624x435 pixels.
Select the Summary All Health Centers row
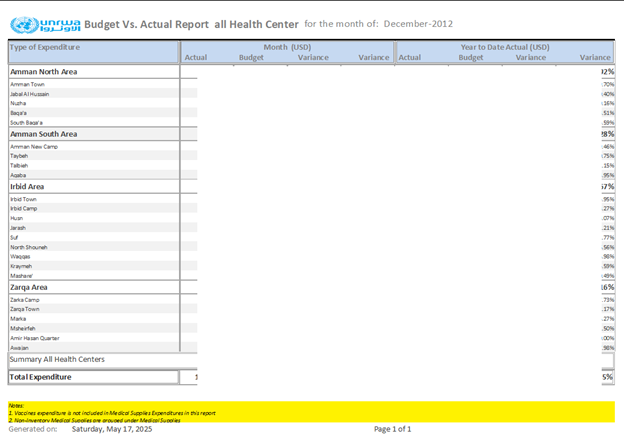(57, 359)
